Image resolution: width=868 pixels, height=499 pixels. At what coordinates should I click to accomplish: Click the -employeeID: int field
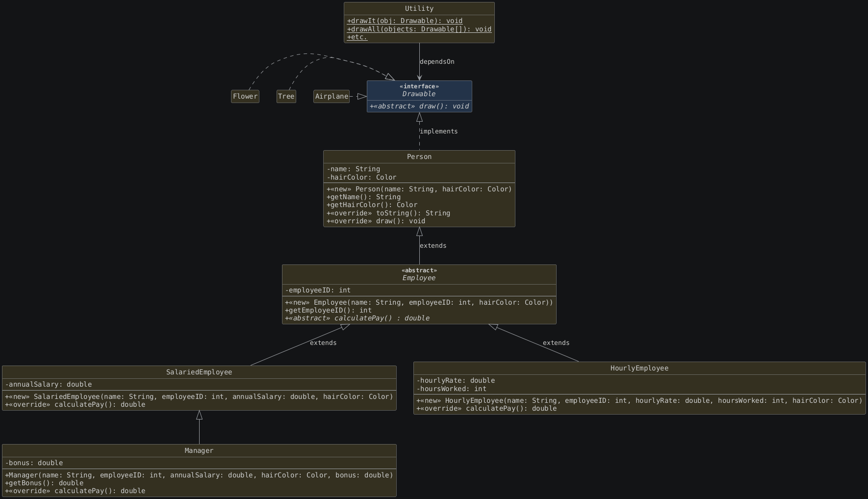(318, 290)
